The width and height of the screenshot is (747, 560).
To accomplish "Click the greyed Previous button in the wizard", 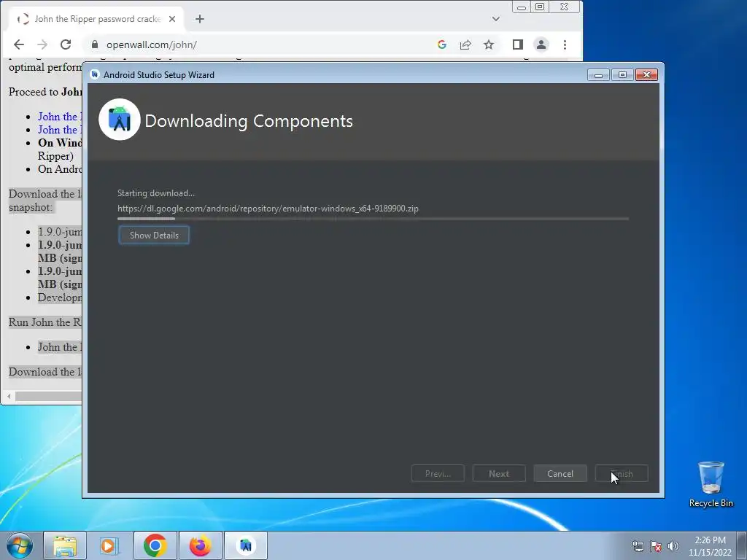I will point(438,474).
